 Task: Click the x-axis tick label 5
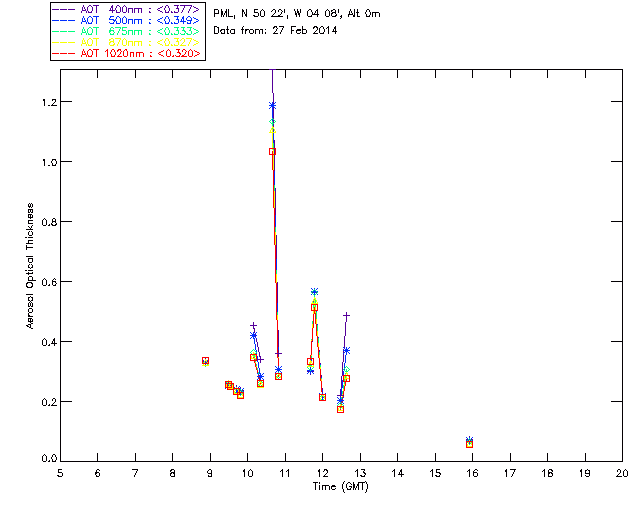[x=60, y=473]
